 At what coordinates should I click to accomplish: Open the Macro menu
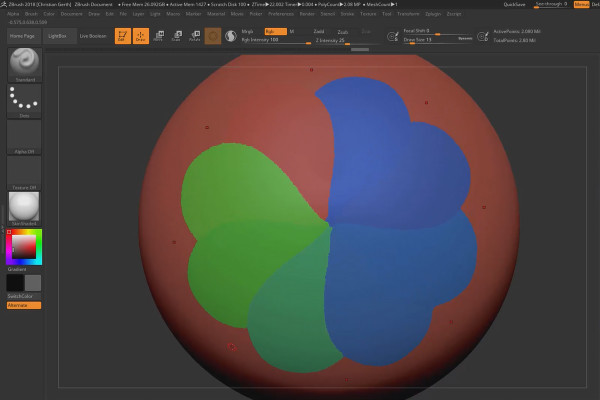pos(173,14)
